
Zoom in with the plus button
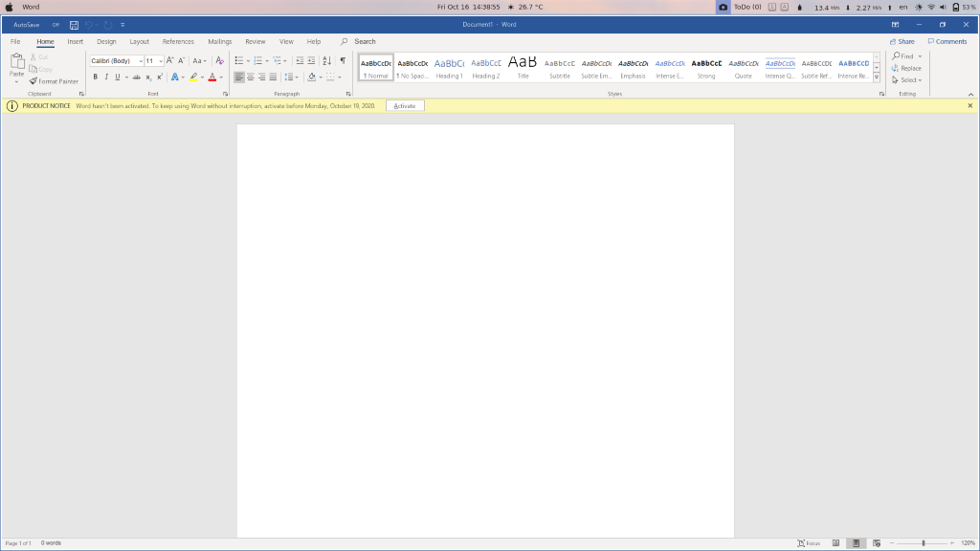952,543
